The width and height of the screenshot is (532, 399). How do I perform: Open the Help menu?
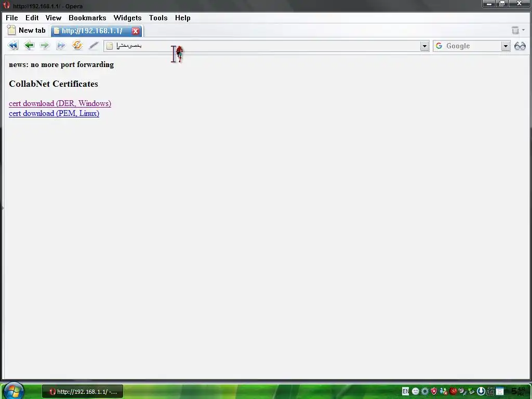(182, 18)
